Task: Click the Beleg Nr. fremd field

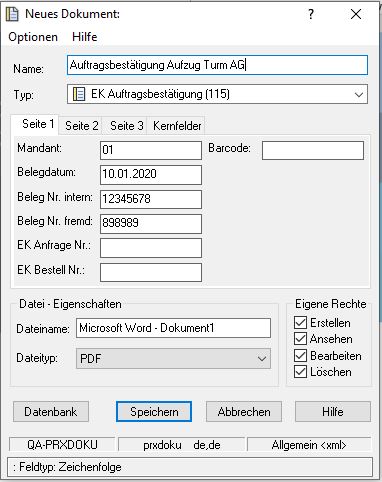Action: point(151,224)
